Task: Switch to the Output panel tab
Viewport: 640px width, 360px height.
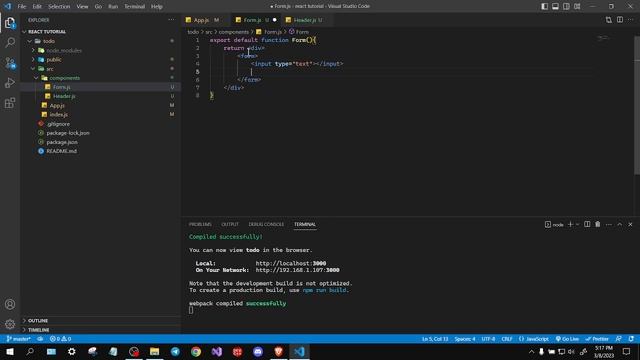Action: [x=230, y=224]
